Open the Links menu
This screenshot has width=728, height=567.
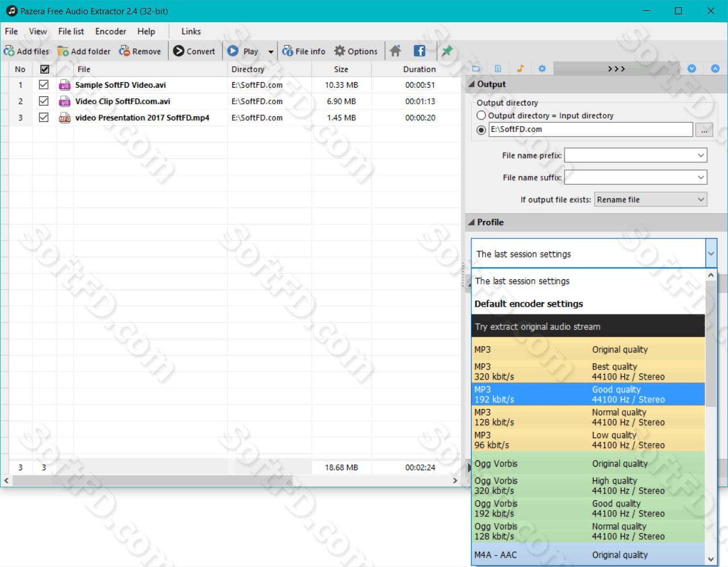coord(191,31)
